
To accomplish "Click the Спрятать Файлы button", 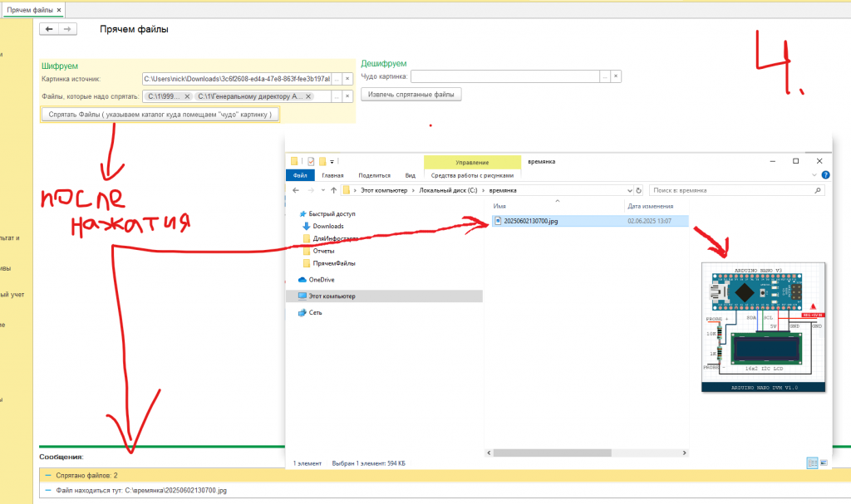I will coord(160,115).
